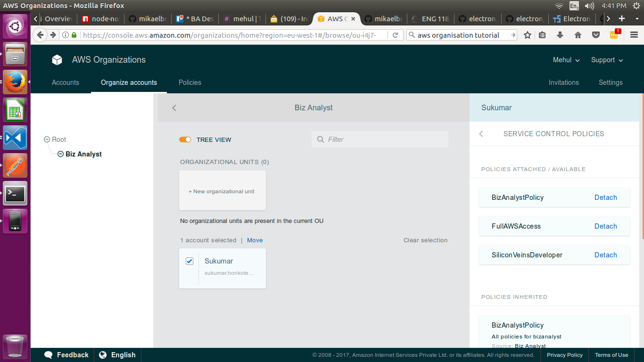Detach the BizAnalystPolicy policy
The width and height of the screenshot is (644, 362).
coord(605,197)
